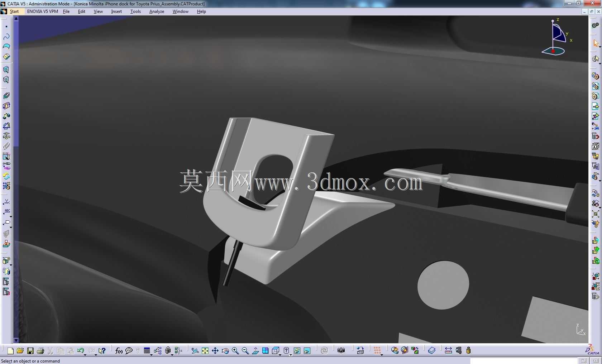This screenshot has width=602, height=364.
Task: Click the Eraser icon in left toolbar
Action: [6, 57]
